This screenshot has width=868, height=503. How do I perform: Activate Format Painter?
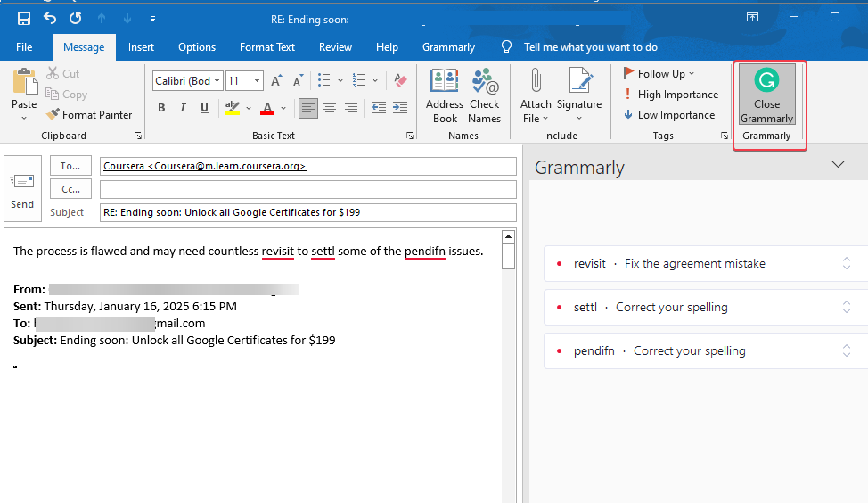[x=89, y=115]
